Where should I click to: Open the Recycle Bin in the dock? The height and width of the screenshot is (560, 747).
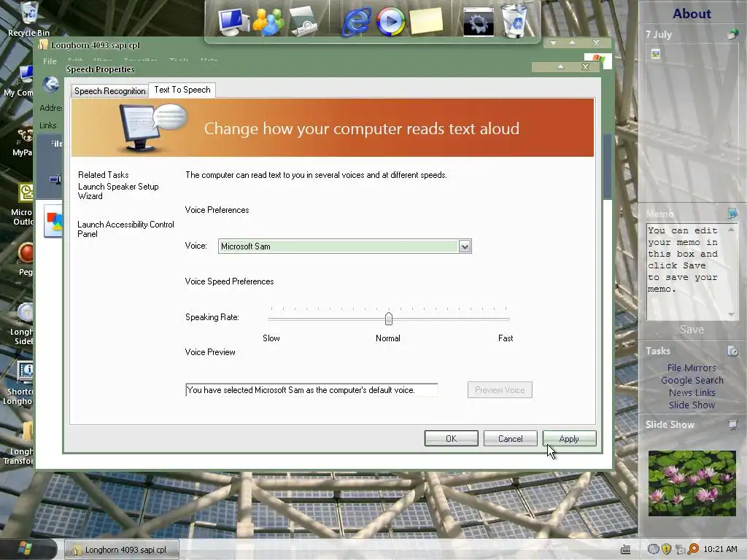click(514, 21)
